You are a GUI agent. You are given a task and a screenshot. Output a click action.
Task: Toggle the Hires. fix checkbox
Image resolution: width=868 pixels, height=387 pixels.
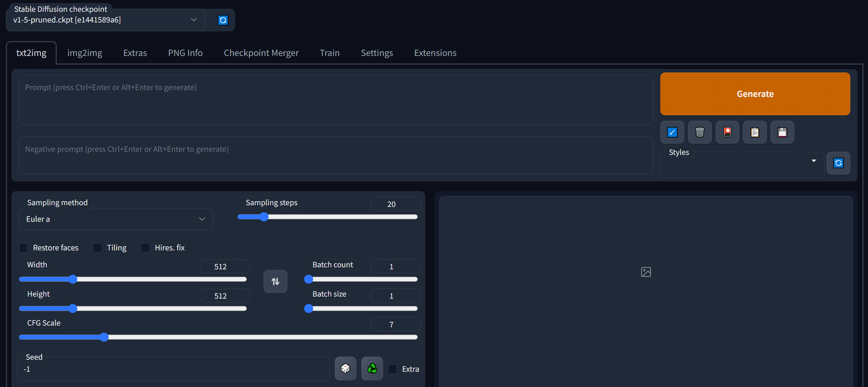coord(145,248)
